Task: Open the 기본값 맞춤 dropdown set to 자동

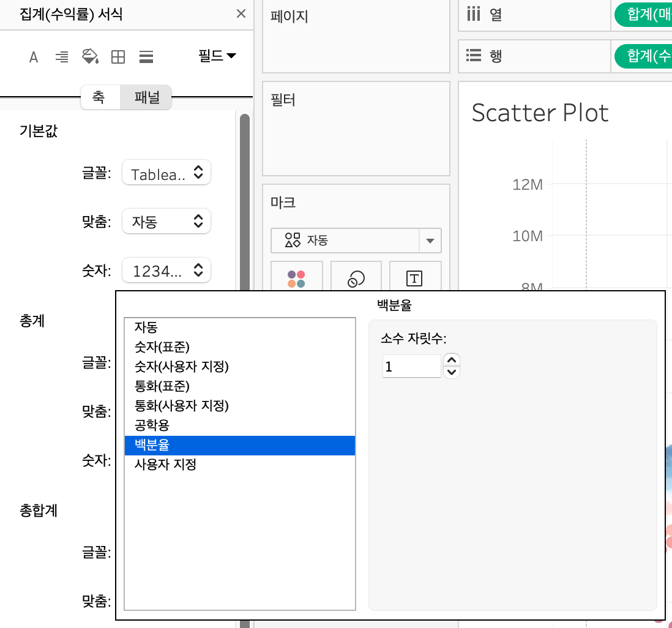Action: 166,221
